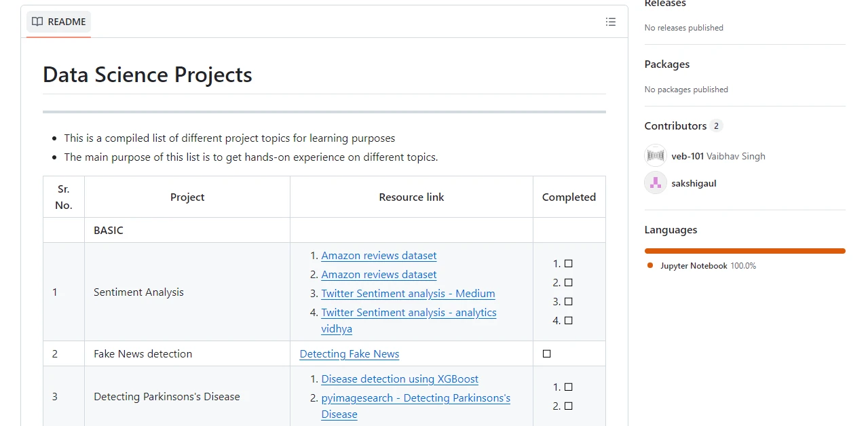
Task: Open Disease detection using XGBoost link
Action: pyautogui.click(x=400, y=379)
